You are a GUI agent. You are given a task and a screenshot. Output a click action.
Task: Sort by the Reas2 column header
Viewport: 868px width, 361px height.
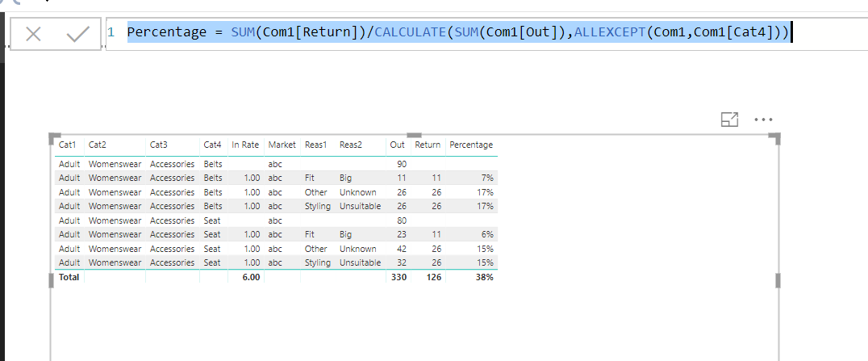click(351, 145)
